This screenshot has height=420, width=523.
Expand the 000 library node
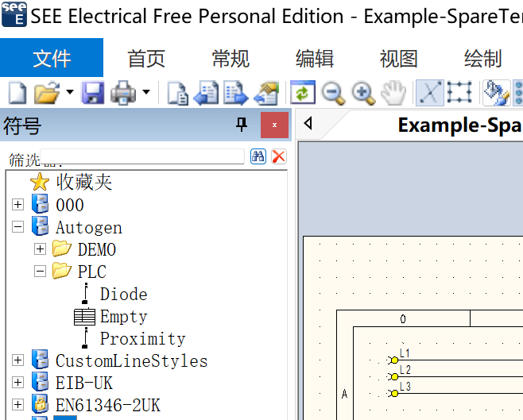[x=17, y=204]
